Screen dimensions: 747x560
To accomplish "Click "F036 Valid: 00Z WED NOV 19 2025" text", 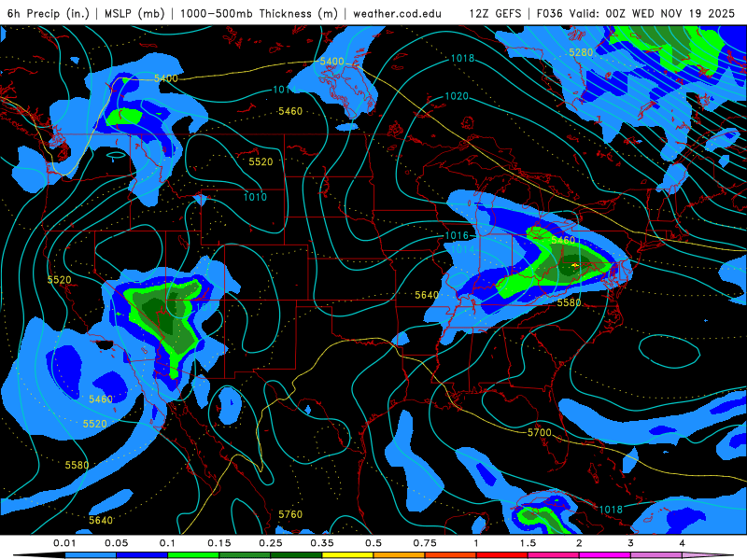I will coord(636,13).
